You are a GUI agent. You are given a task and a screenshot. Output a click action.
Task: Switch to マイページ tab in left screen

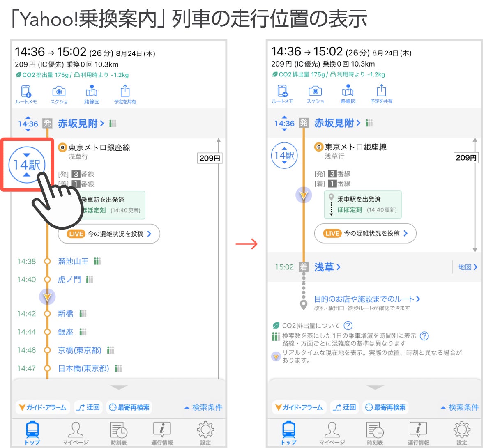[76, 433]
